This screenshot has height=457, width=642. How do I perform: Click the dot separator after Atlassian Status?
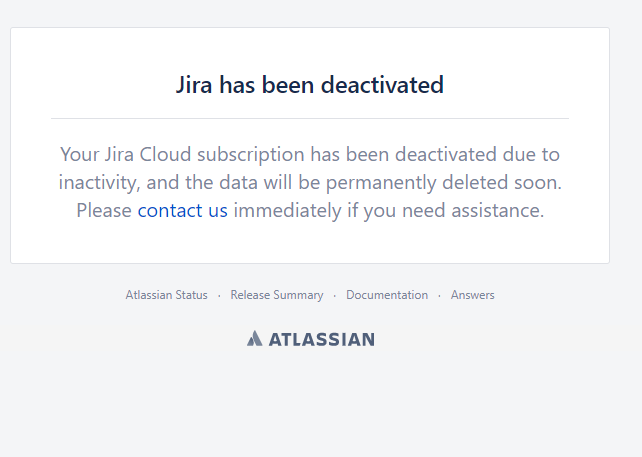[219, 296]
